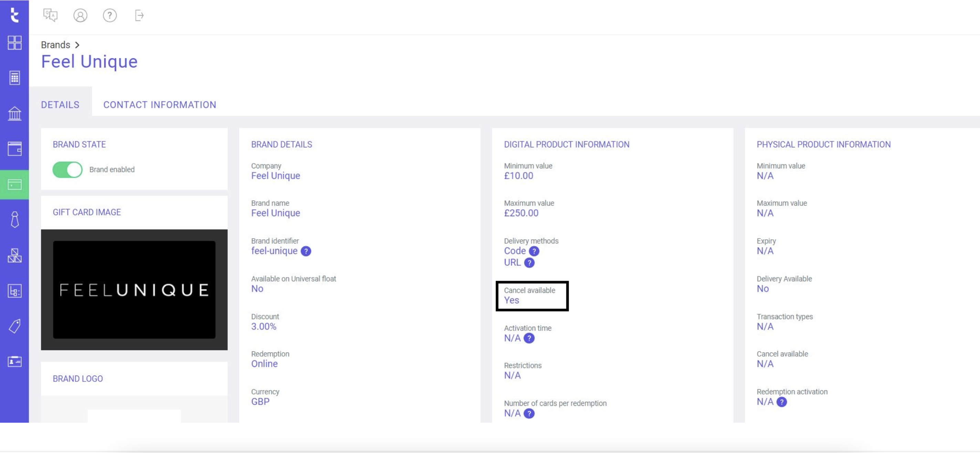Click the help icon beside Activation time
980x453 pixels.
pyautogui.click(x=529, y=338)
